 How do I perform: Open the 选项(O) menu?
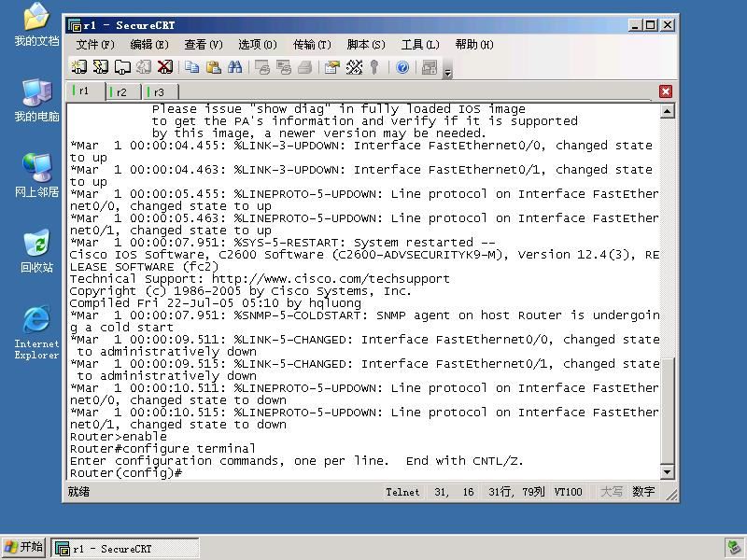258,45
